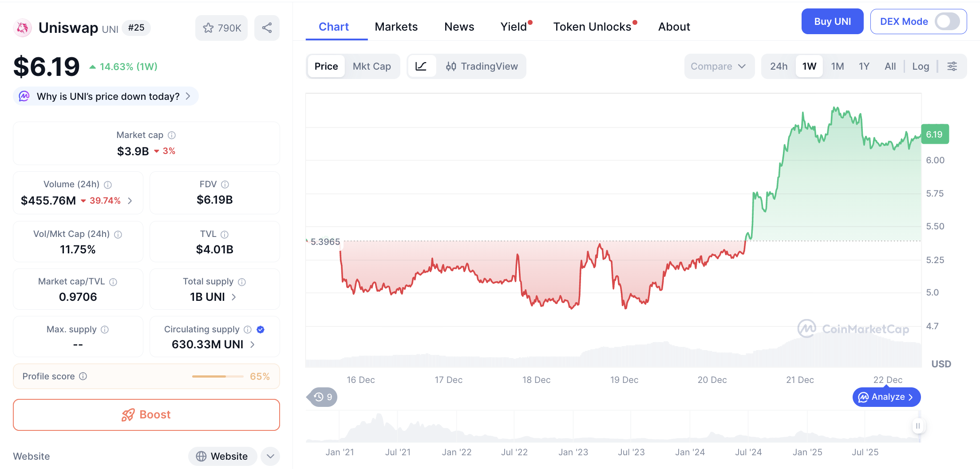Click the Profile score info icon
Image resolution: width=980 pixels, height=469 pixels.
coord(83,376)
